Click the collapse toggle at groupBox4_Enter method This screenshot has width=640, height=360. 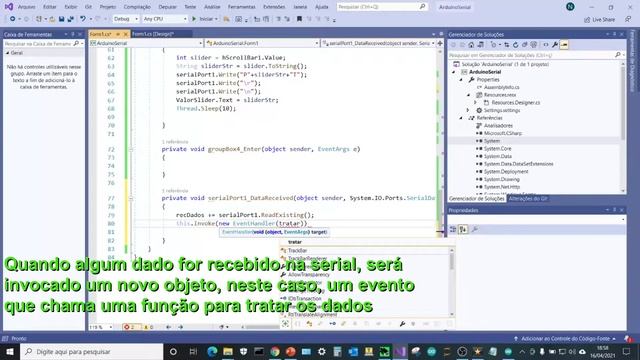tap(131, 149)
